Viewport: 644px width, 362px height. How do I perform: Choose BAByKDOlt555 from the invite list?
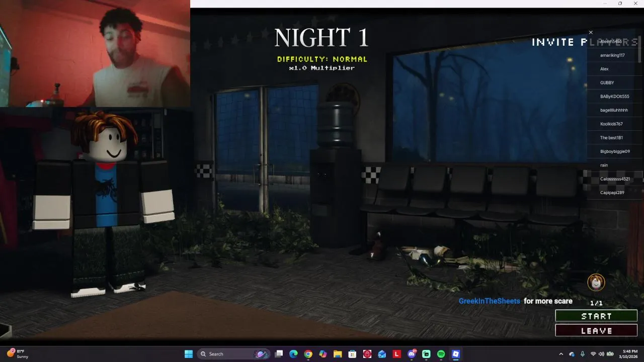pyautogui.click(x=614, y=97)
